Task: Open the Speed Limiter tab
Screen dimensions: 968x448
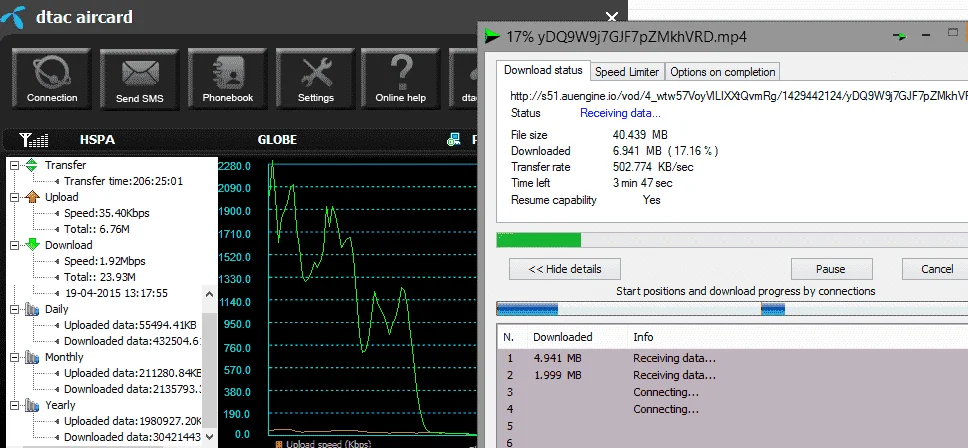Action: point(627,72)
